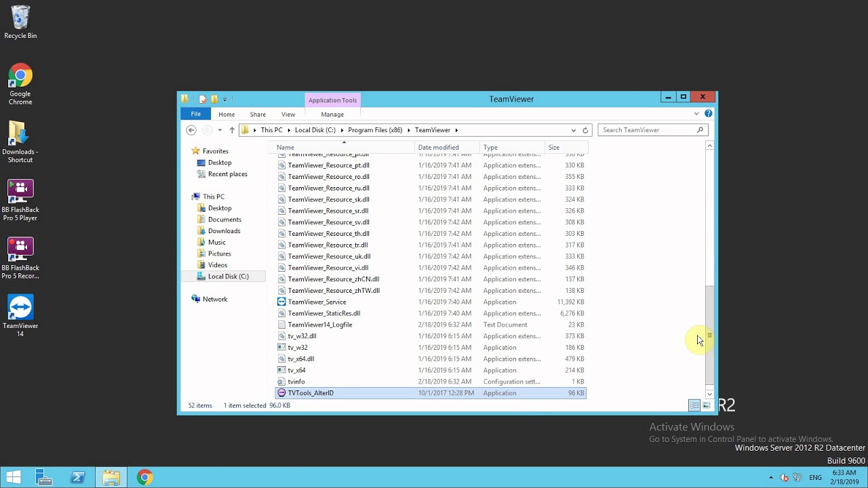
Task: Click the Explorer Help question mark icon
Action: pyautogui.click(x=708, y=114)
